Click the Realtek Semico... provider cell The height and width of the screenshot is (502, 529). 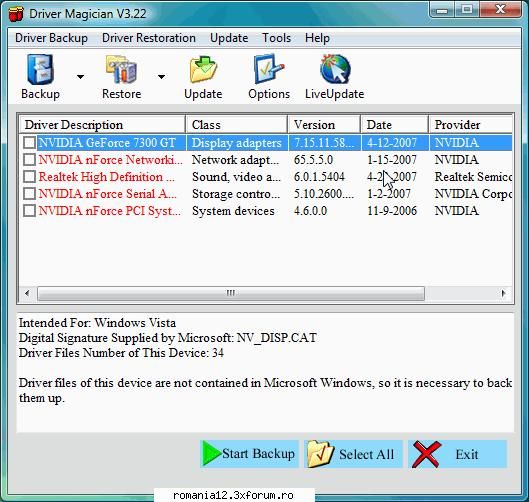473,176
